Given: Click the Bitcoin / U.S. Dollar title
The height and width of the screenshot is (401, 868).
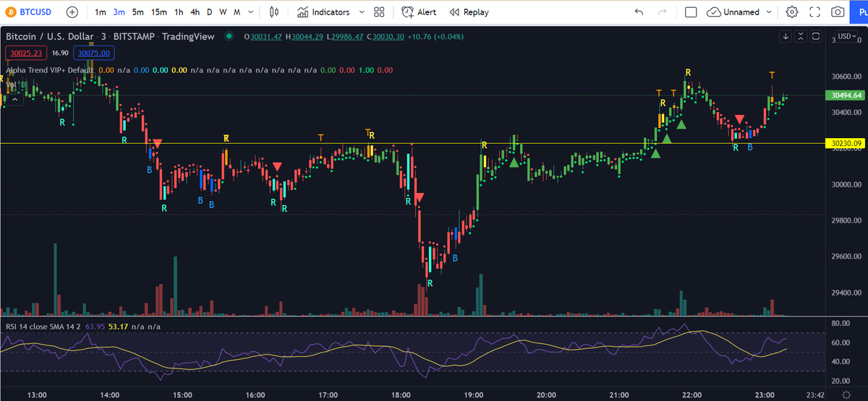Looking at the screenshot, I should coord(59,36).
